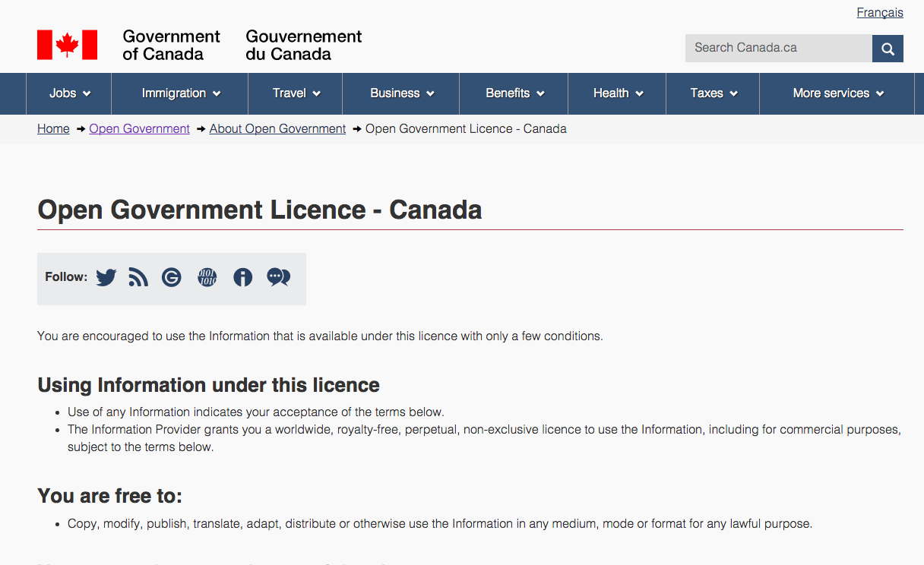
Task: Click bullet starting 'The Information Provider grants you'
Action: pos(484,438)
